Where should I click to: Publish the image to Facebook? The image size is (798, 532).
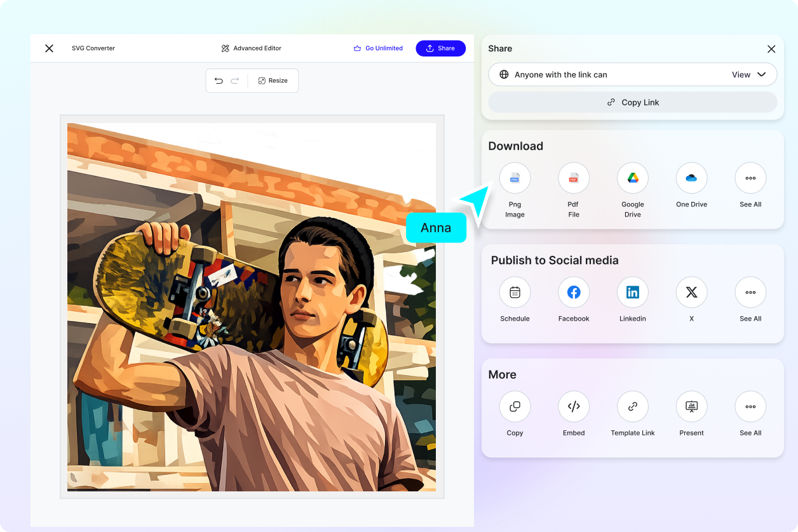pyautogui.click(x=573, y=292)
